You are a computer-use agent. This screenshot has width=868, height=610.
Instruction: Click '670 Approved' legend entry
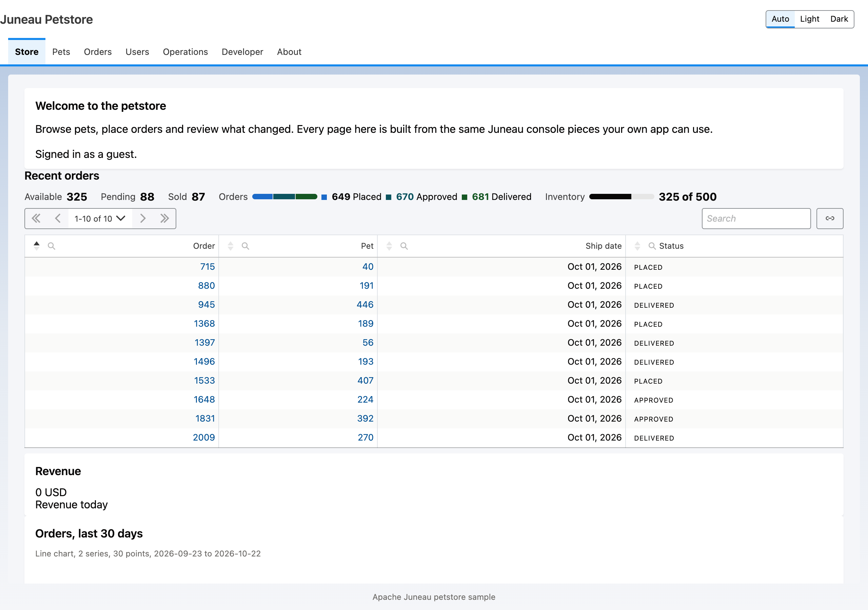click(x=421, y=197)
